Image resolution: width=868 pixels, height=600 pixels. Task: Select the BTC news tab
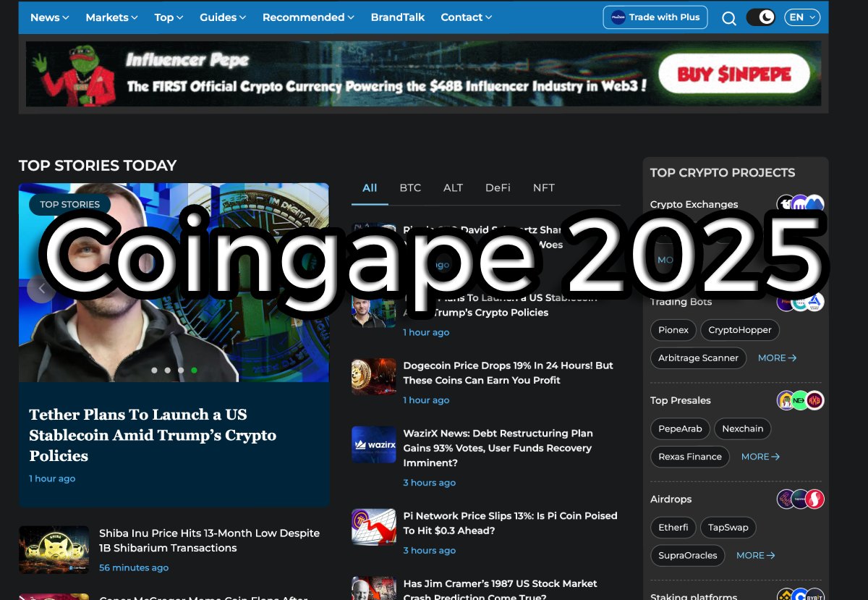pos(410,187)
